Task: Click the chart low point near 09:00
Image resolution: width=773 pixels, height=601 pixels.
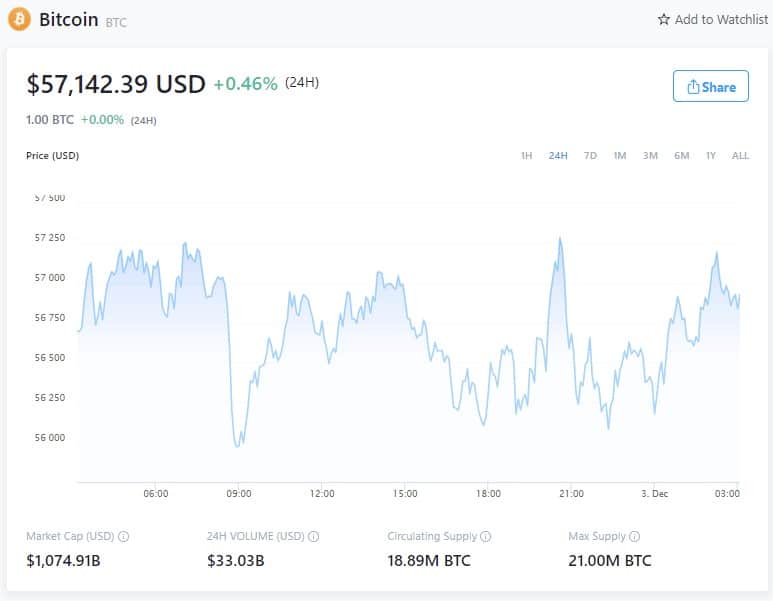Action: [237, 446]
